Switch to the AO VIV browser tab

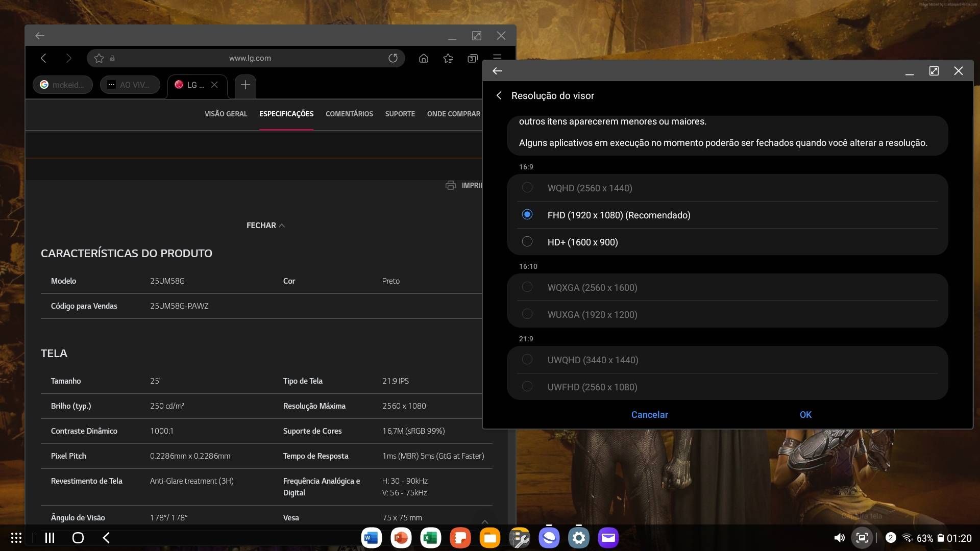tap(130, 85)
